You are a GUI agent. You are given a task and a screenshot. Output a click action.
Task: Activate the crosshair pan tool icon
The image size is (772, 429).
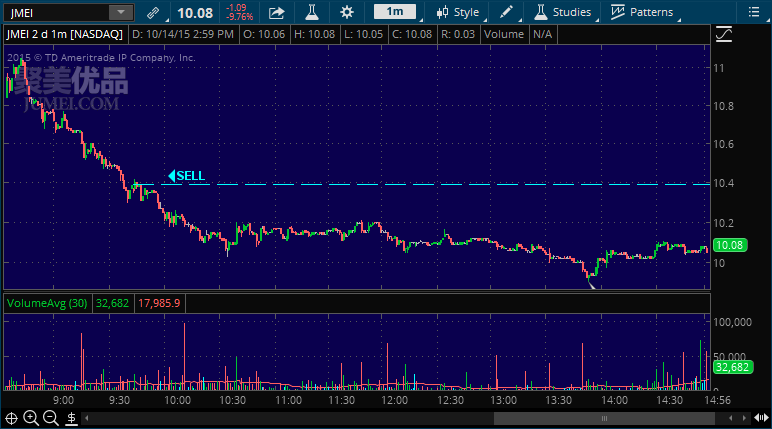point(11,419)
